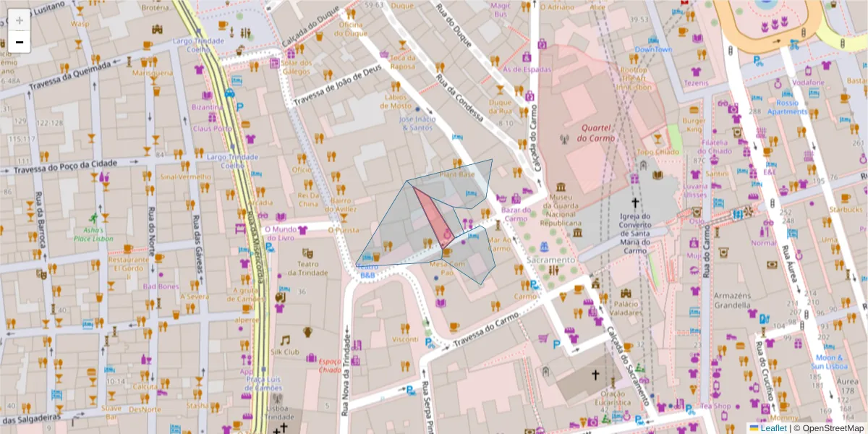Click the restrooms icon near Sacramento
This screenshot has width=868, height=434.
554,269
